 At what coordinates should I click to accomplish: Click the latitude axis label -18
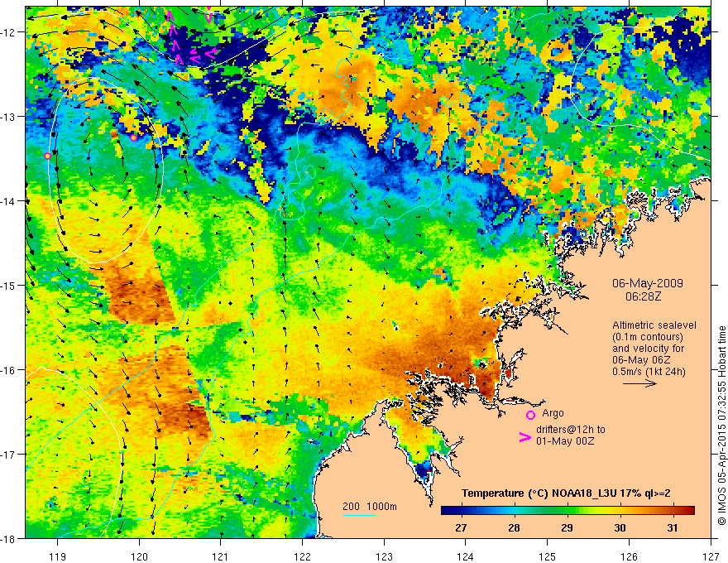pos(9,538)
